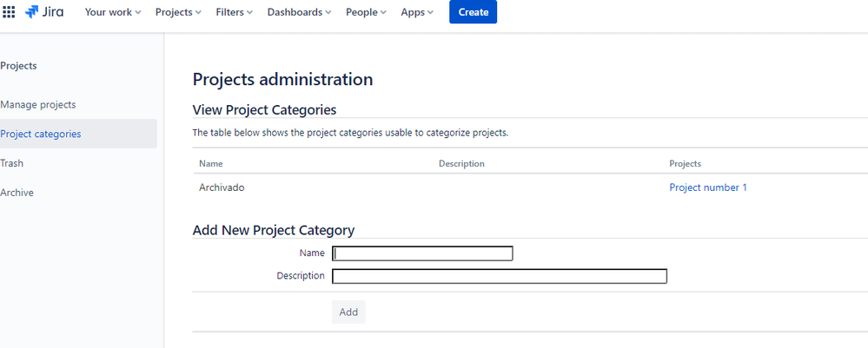Image resolution: width=868 pixels, height=348 pixels.
Task: Go to Manage projects in sidebar
Action: [x=38, y=104]
